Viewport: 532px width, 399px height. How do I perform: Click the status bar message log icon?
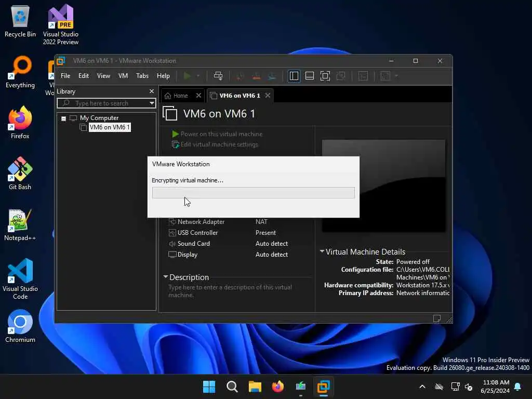point(436,318)
